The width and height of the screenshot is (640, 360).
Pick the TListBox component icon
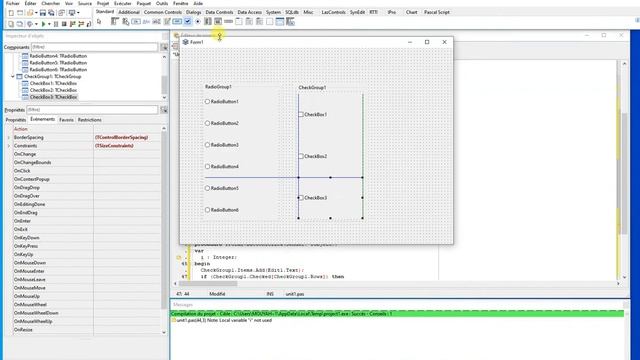[208, 22]
